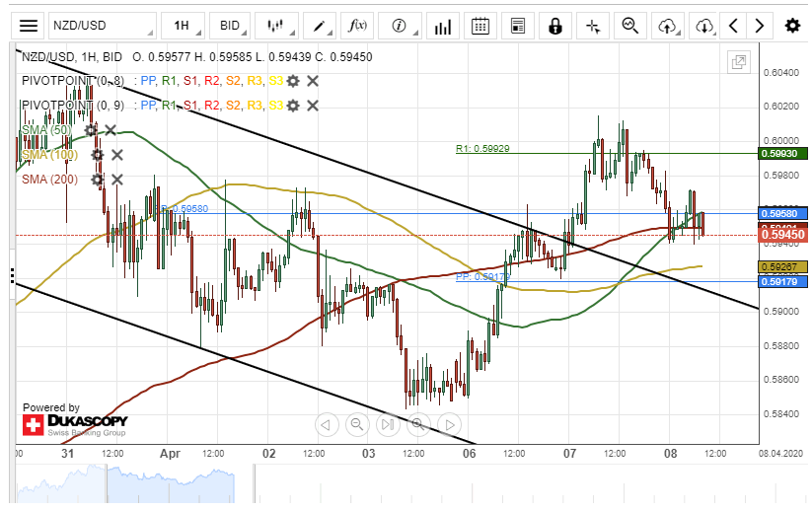This screenshot has width=812, height=510.
Task: Toggle the chart lock icon
Action: (555, 26)
